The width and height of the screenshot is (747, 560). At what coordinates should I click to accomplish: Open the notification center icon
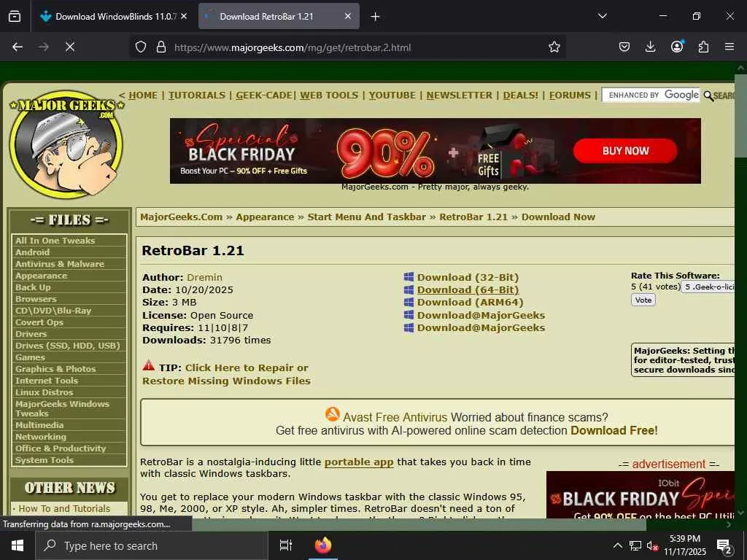[x=724, y=547]
